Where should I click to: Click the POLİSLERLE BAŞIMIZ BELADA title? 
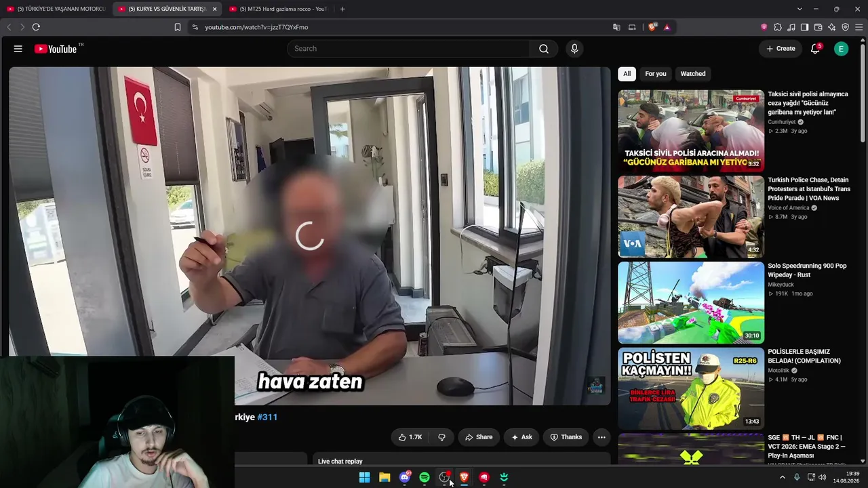pyautogui.click(x=804, y=357)
